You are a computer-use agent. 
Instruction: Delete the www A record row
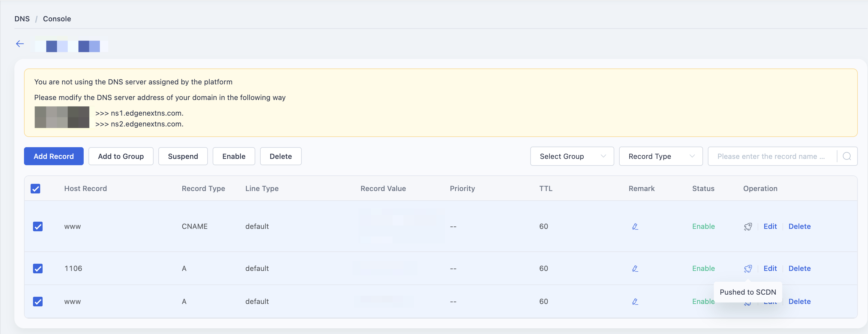(x=799, y=302)
